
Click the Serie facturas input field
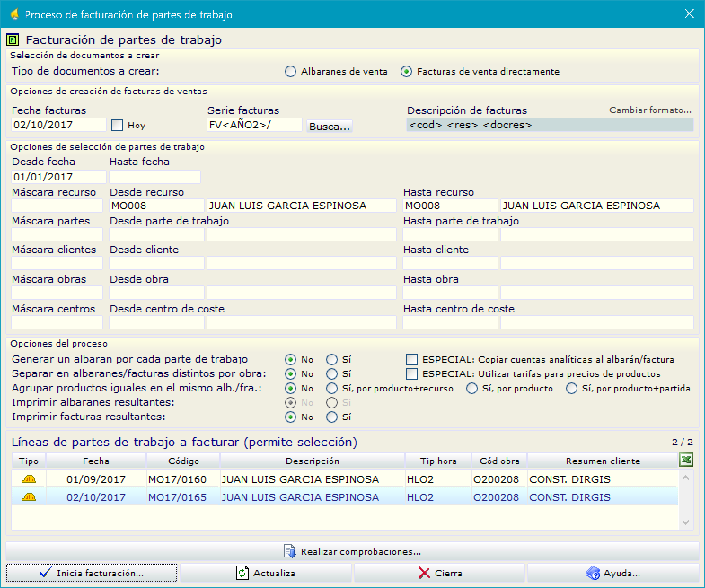[x=255, y=125]
